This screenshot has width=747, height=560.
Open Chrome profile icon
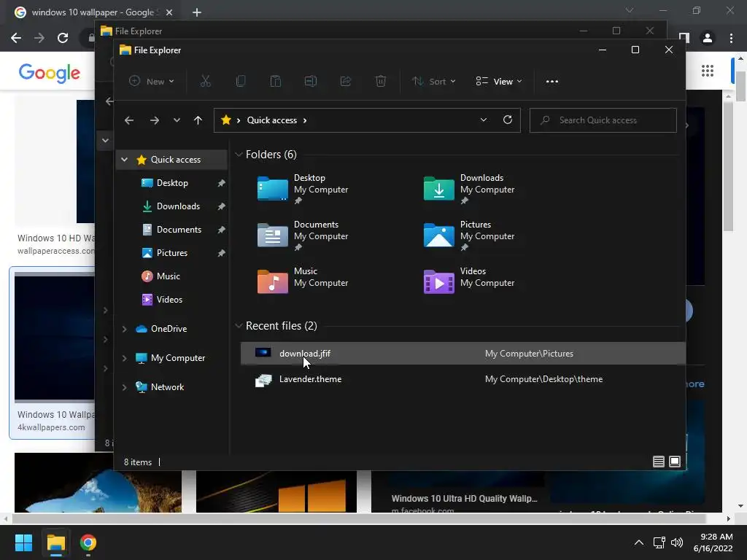[708, 38]
